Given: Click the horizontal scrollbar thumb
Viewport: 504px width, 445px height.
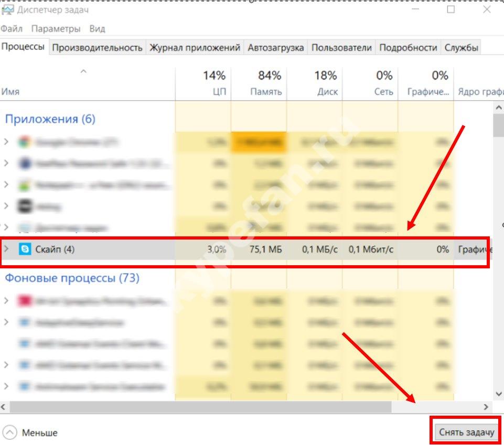Looking at the screenshot, I should (200, 407).
